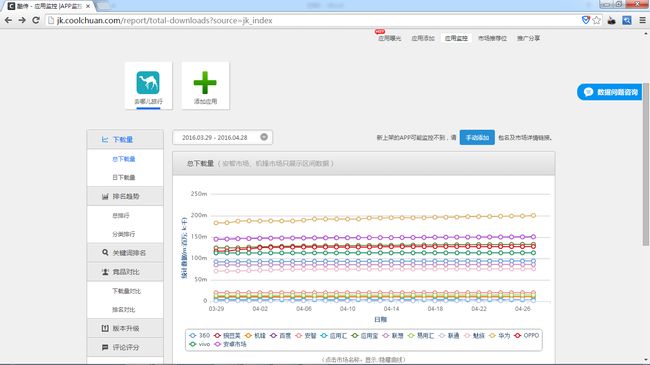Click the scrollbar down arrow
Image resolution: width=650 pixels, height=365 pixels.
point(646,360)
